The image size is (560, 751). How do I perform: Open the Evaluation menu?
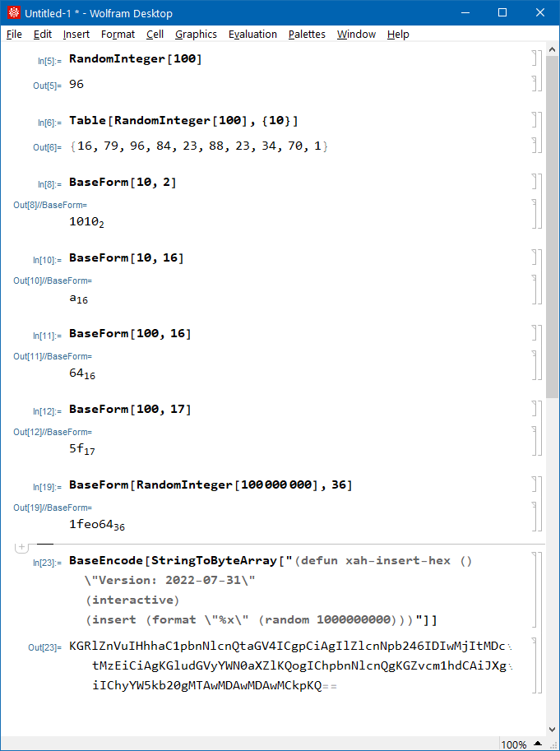click(252, 35)
